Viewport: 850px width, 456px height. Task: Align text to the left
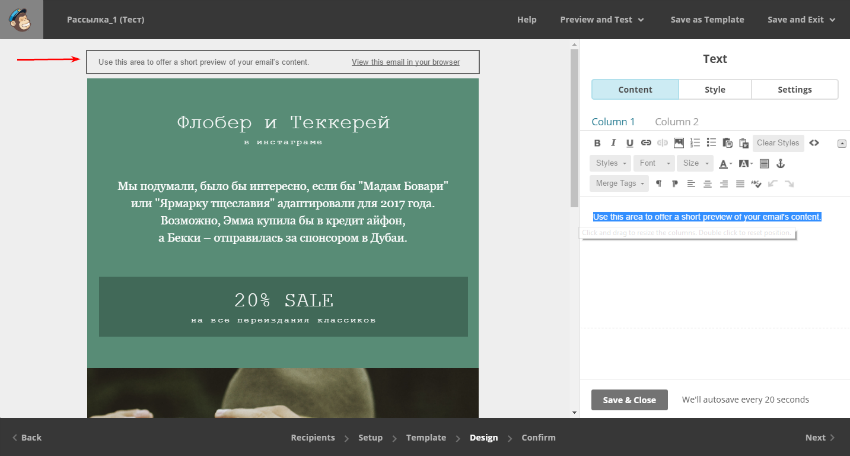(691, 184)
